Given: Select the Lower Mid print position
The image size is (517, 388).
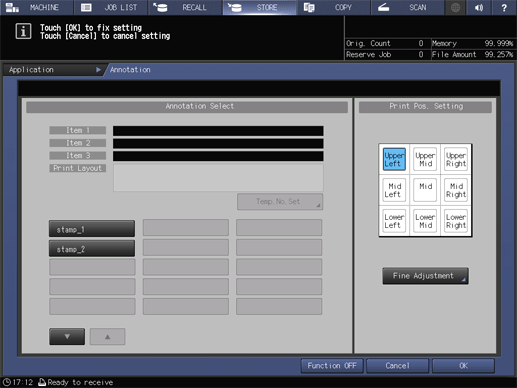Looking at the screenshot, I should [x=425, y=221].
